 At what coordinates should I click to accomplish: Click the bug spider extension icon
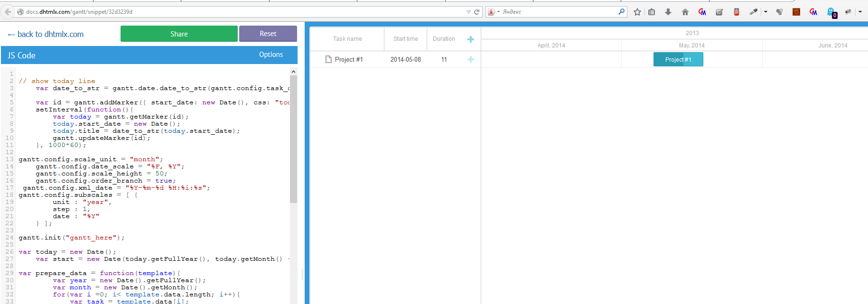pyautogui.click(x=848, y=12)
